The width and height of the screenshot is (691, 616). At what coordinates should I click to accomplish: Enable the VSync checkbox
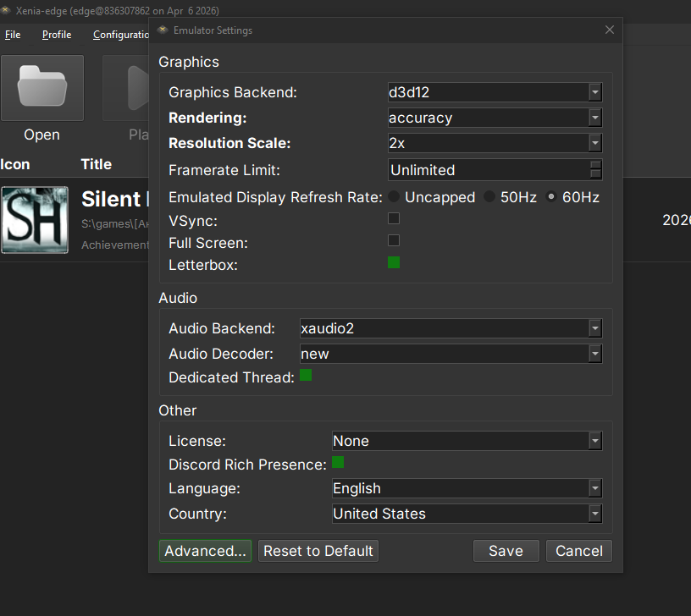click(394, 218)
